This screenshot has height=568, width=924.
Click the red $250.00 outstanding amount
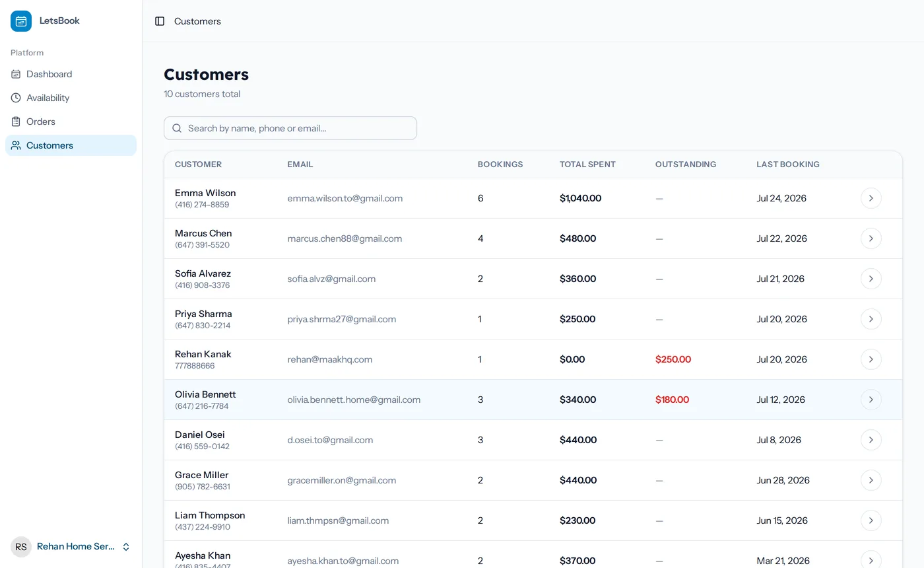click(x=673, y=359)
